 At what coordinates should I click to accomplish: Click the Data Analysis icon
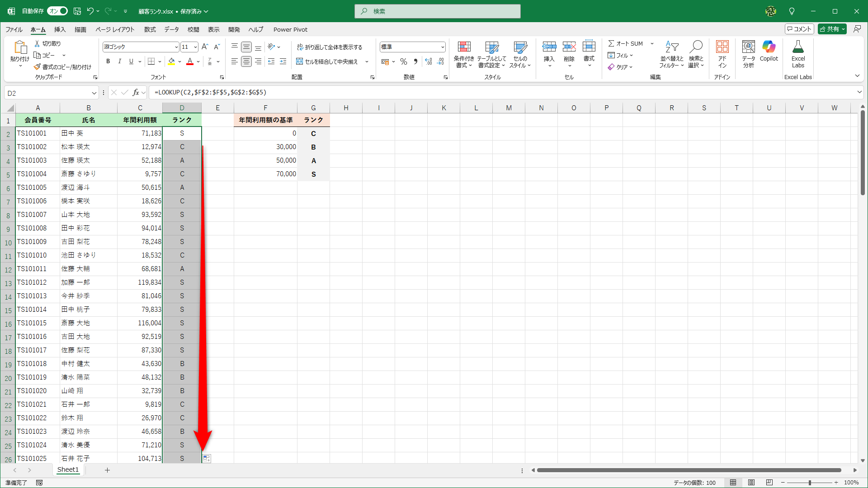point(748,47)
